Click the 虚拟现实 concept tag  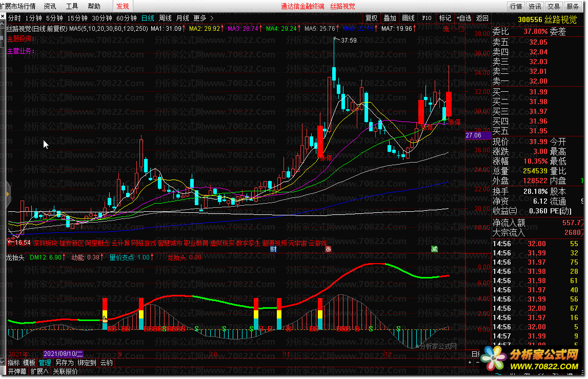222,243
